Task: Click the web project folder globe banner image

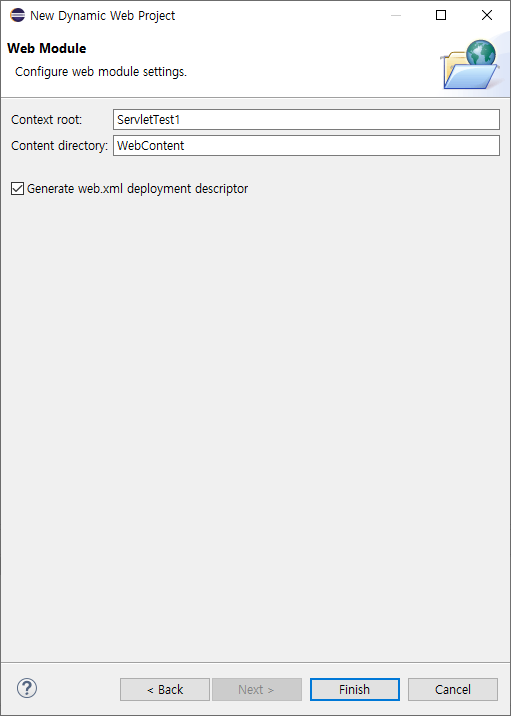Action: tap(469, 64)
